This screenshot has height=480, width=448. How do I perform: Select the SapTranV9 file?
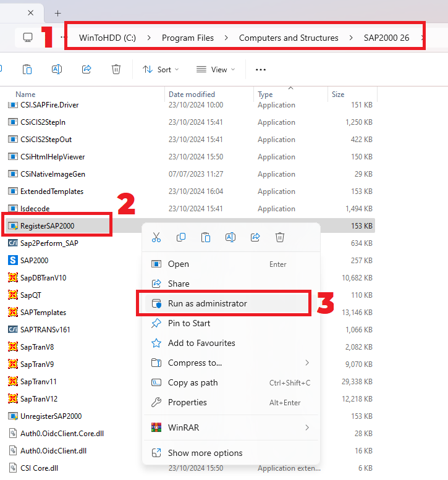click(x=37, y=364)
